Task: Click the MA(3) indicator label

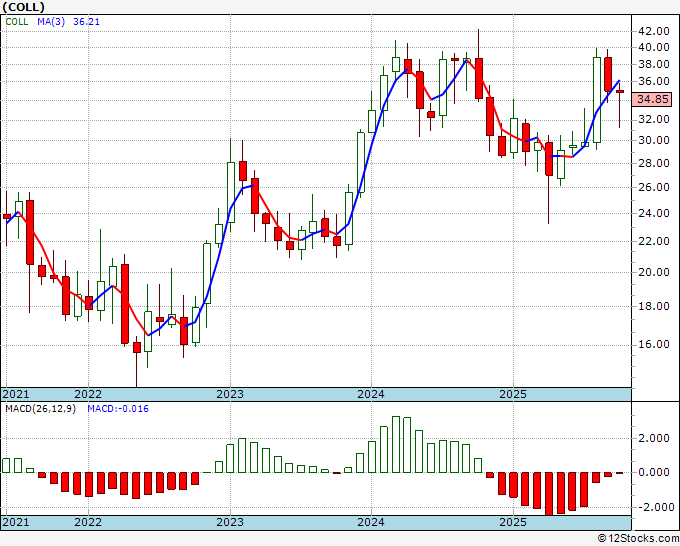Action: click(51, 22)
